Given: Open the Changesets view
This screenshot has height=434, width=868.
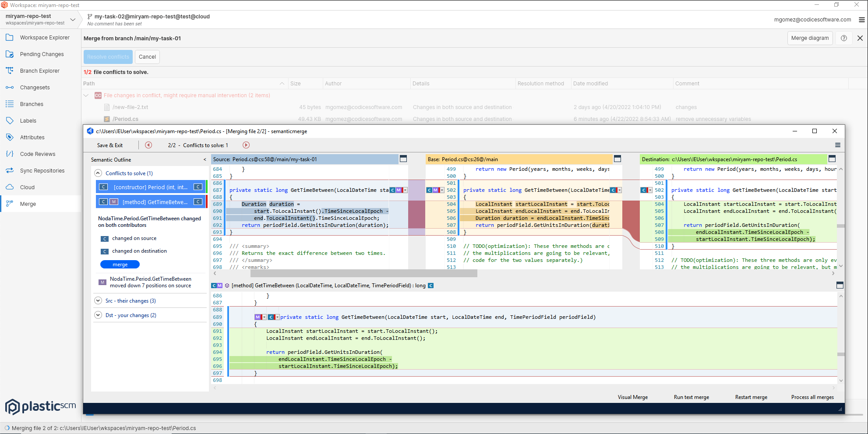Looking at the screenshot, I should (x=36, y=87).
